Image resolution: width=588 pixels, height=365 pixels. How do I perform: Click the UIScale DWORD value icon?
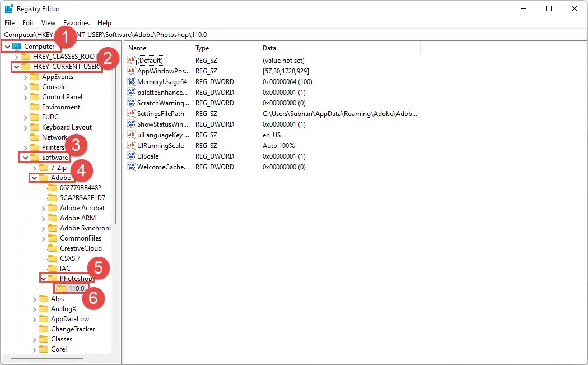[x=131, y=156]
